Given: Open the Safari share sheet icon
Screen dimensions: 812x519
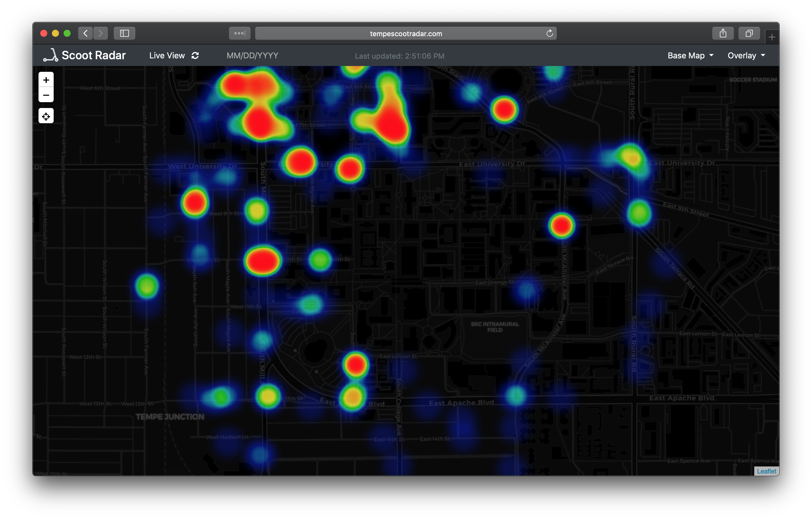Looking at the screenshot, I should (x=723, y=33).
